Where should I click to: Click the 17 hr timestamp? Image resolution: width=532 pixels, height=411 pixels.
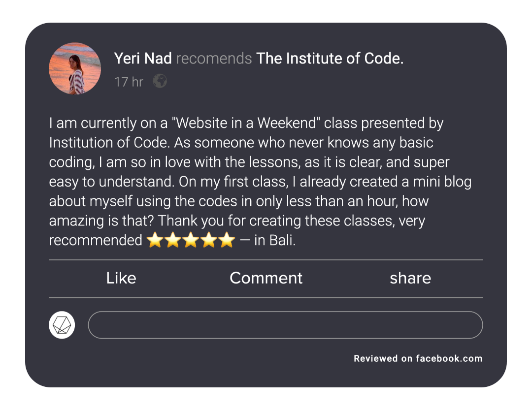tap(129, 82)
